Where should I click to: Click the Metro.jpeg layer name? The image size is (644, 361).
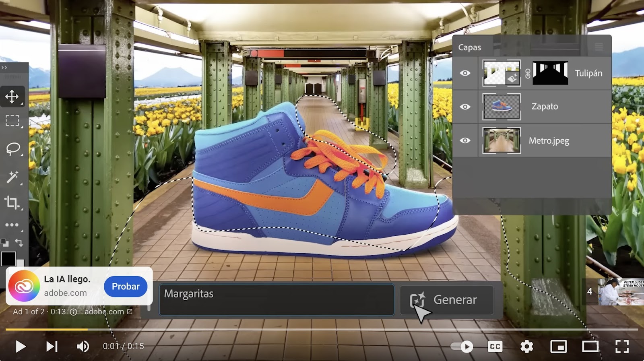(549, 141)
